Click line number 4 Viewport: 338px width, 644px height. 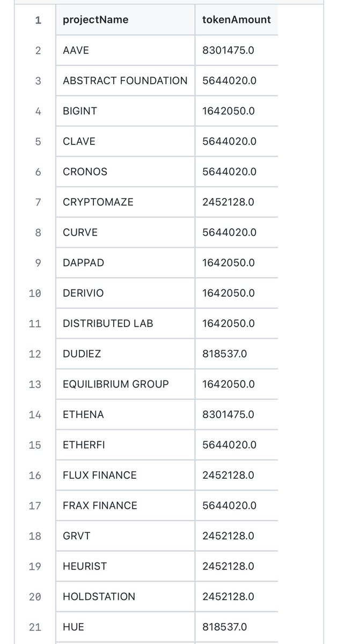click(38, 111)
